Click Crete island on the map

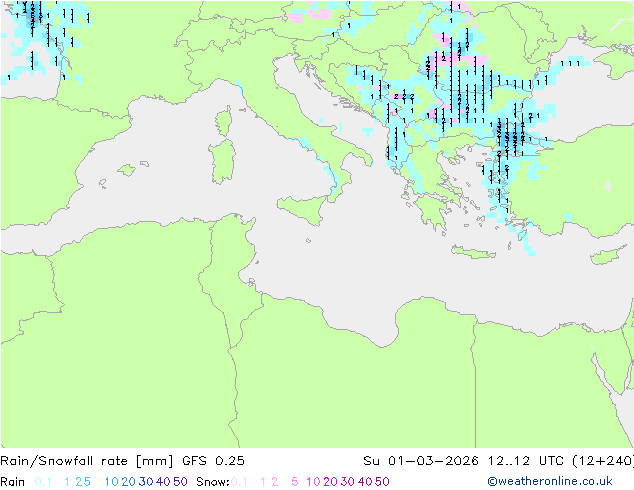473,252
